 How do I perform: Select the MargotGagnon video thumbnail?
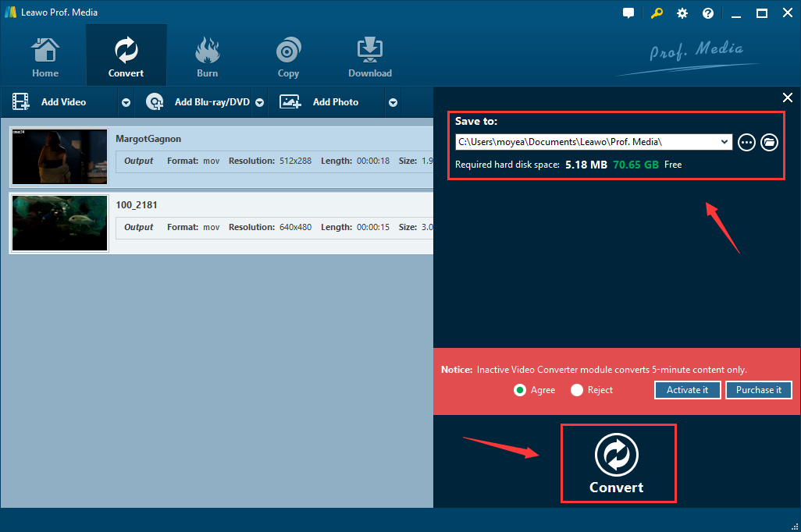[x=60, y=157]
